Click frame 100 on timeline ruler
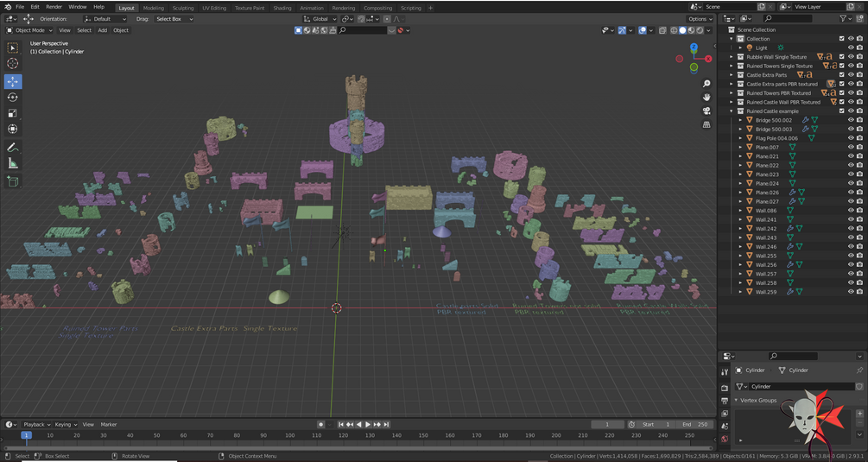Viewport: 868px width, 462px height. click(x=289, y=435)
